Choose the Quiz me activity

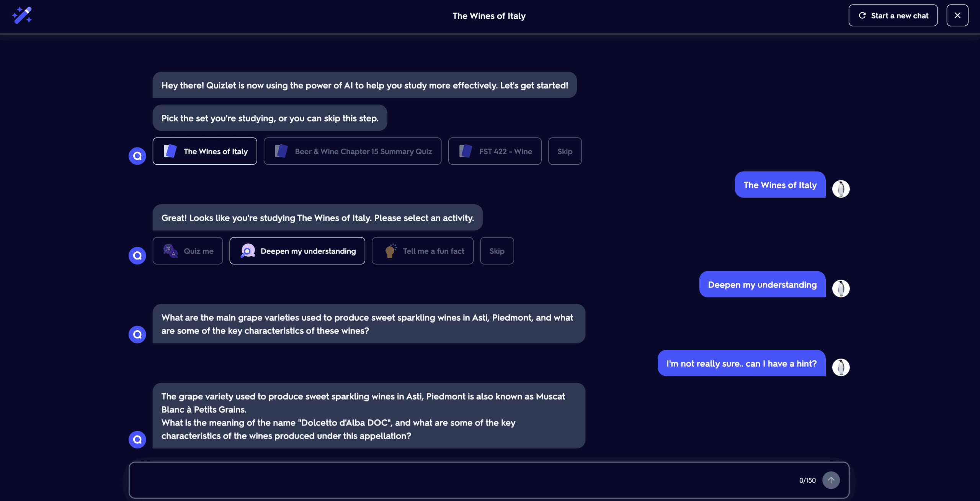188,251
